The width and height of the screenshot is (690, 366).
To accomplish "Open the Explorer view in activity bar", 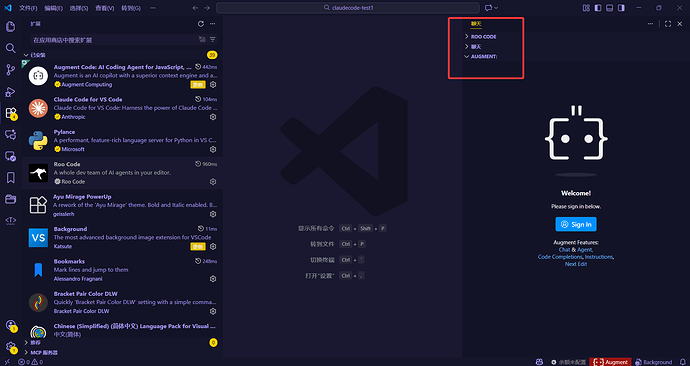I will (10, 26).
